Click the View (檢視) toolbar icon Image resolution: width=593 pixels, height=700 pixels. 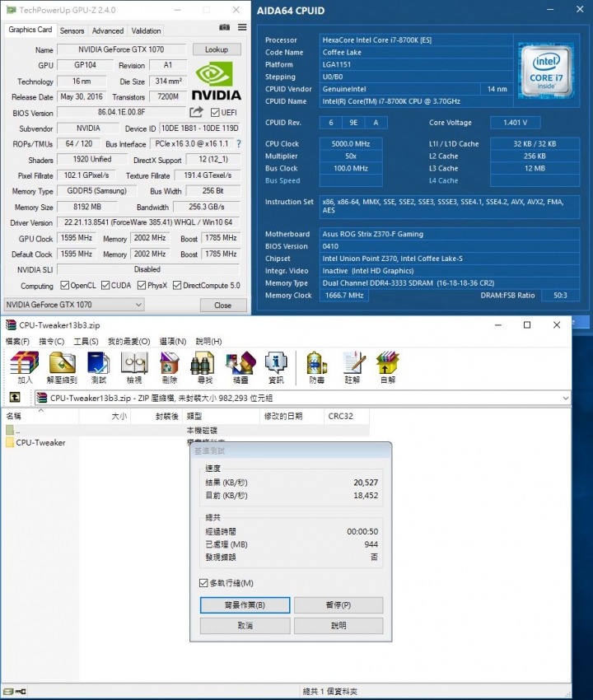click(134, 367)
